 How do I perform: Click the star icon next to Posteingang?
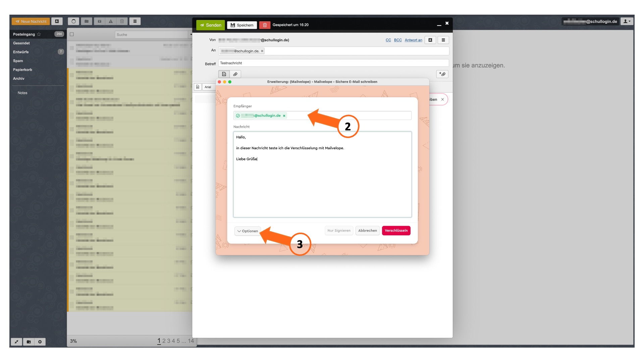click(39, 34)
